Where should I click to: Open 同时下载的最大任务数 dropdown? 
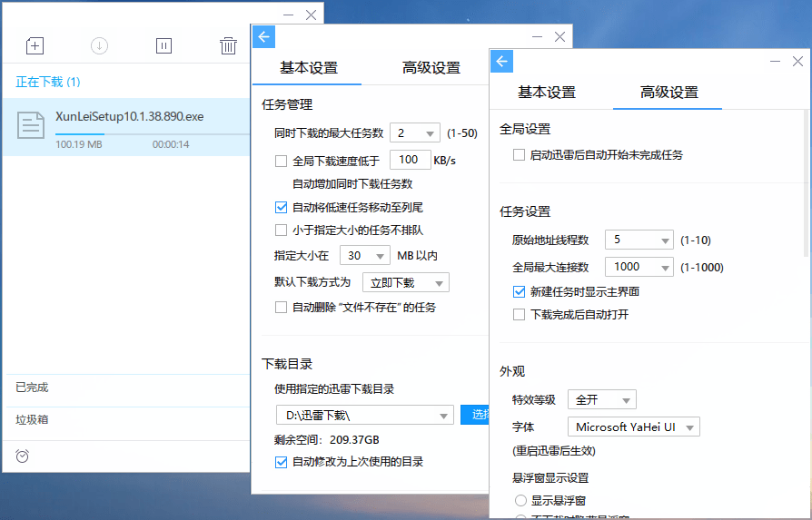415,133
